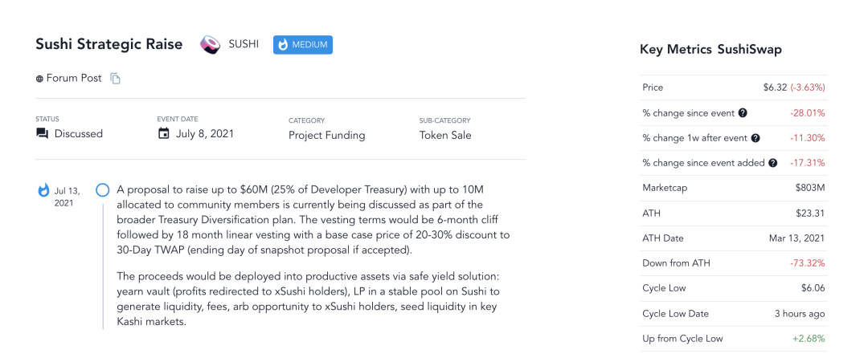The width and height of the screenshot is (868, 362).
Task: Click the blue flame icon beside Jul 13
Action: click(43, 191)
